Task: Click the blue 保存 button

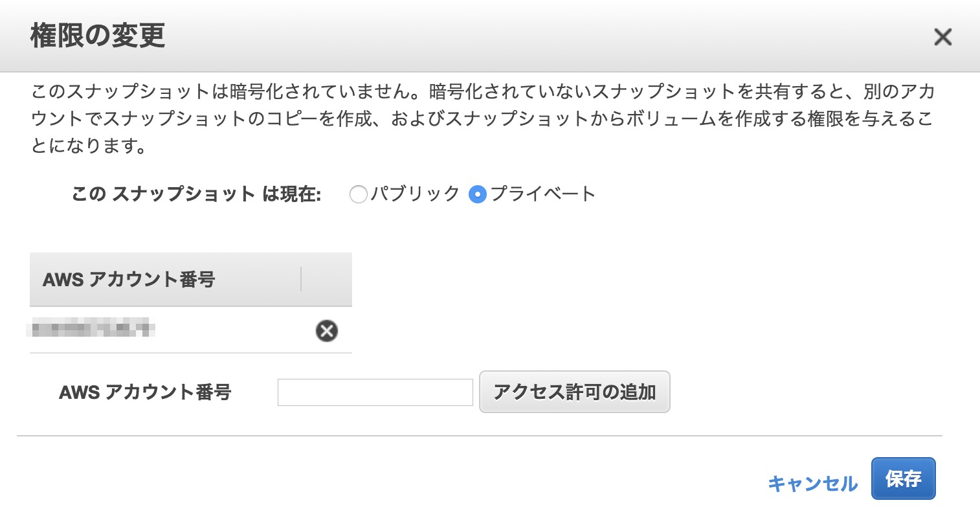Action: click(x=904, y=479)
